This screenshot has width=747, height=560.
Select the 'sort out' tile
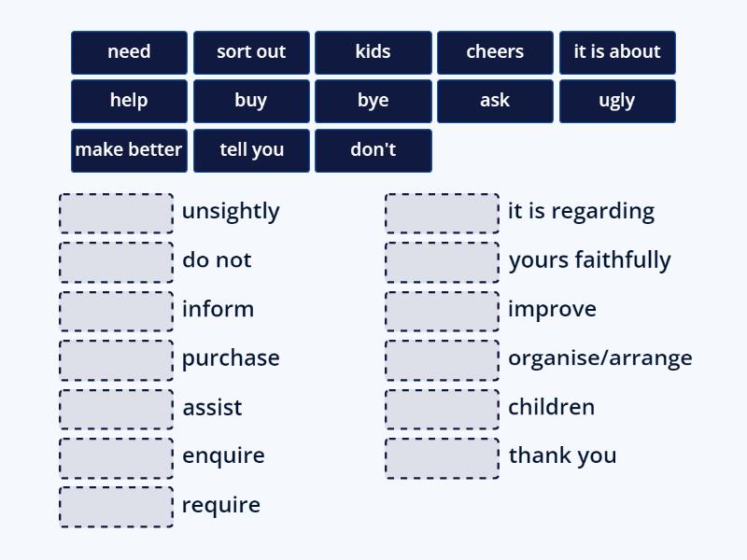click(x=251, y=52)
